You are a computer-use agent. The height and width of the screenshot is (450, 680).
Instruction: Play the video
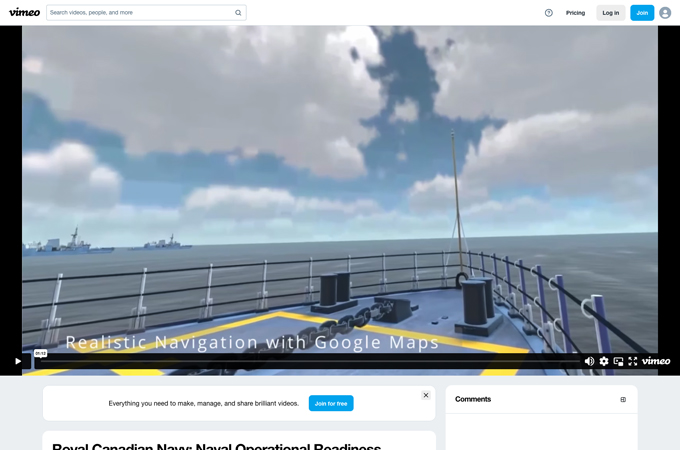[18, 361]
